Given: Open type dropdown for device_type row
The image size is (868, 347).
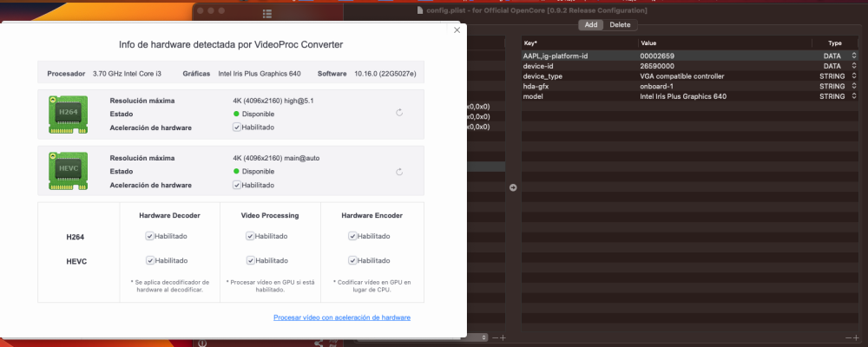Looking at the screenshot, I should point(854,75).
